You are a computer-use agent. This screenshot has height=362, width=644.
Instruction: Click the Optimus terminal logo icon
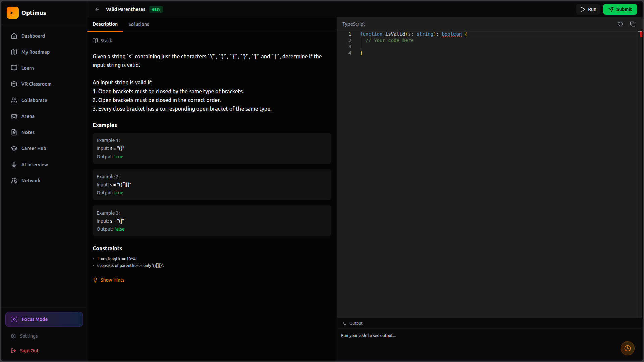[x=13, y=13]
